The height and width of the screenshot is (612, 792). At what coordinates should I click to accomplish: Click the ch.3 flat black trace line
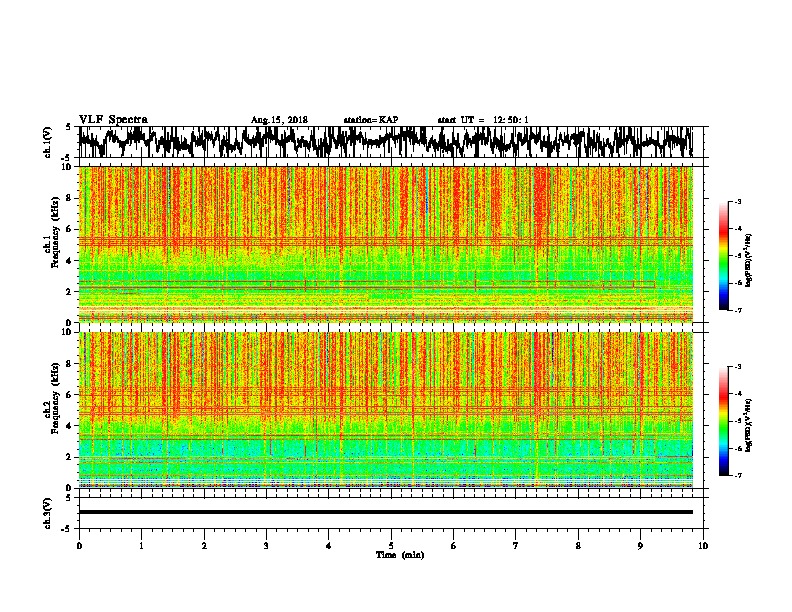coord(386,512)
